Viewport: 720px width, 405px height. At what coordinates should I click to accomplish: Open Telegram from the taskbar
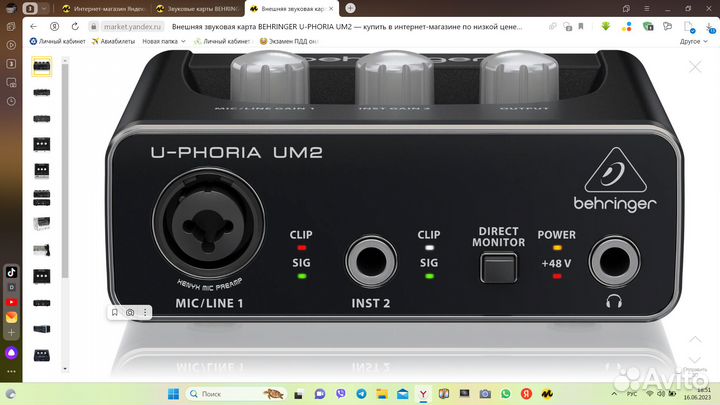[361, 394]
